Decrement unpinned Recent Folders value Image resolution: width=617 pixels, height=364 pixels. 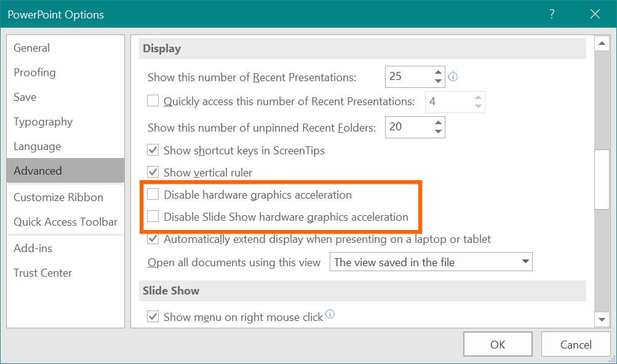click(438, 131)
